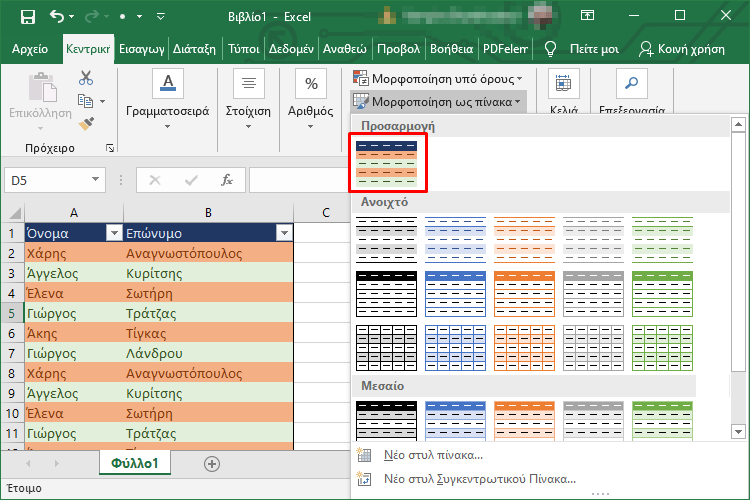Open the Γραμματοσειρά font group
The image size is (750, 500).
pyautogui.click(x=167, y=100)
